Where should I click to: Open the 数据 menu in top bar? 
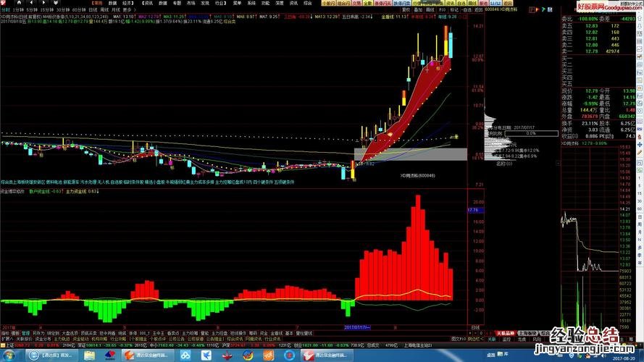[x=112, y=3]
